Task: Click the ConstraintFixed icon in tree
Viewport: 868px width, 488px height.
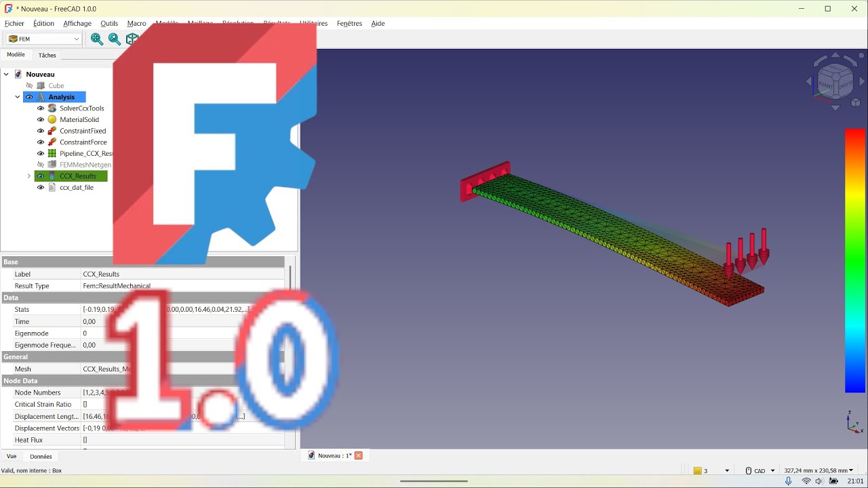Action: (x=52, y=131)
